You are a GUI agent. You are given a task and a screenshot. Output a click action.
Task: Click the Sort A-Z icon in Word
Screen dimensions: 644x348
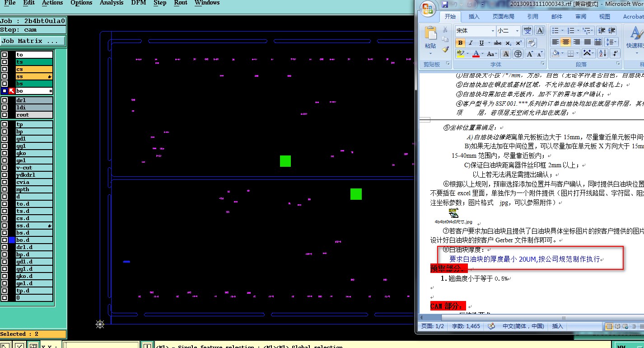[602, 54]
